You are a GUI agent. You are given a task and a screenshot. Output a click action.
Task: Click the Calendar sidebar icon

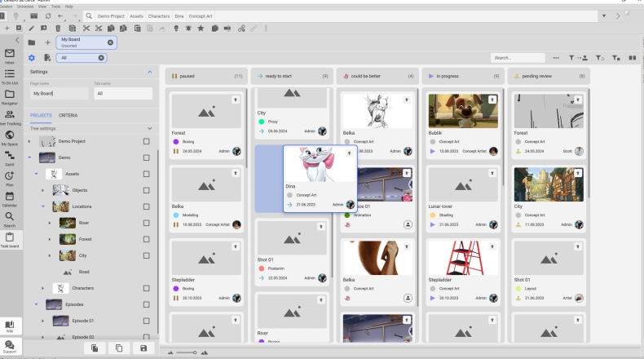pos(10,198)
